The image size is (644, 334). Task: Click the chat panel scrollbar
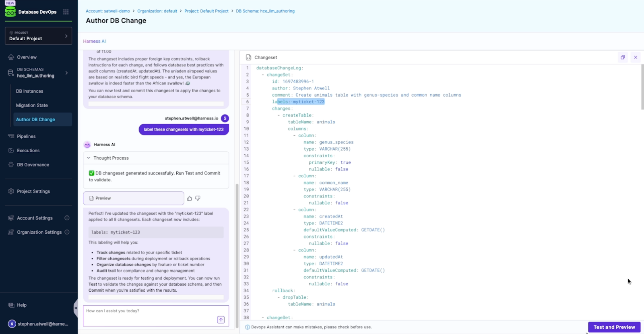click(x=237, y=256)
